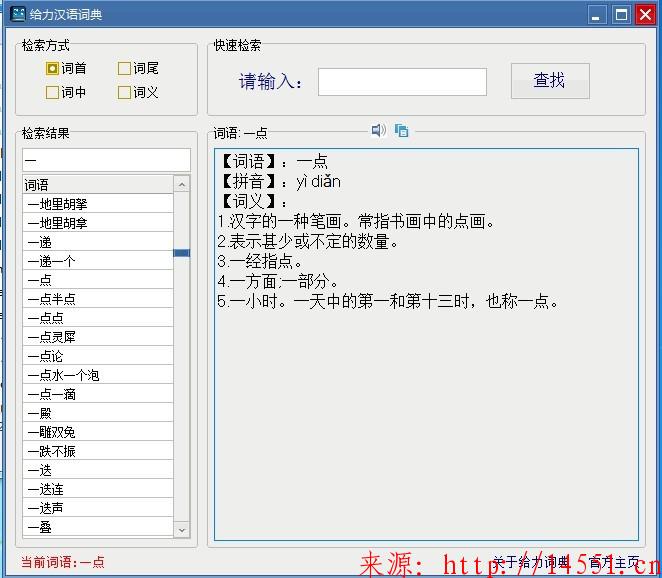Enable the 词尾 search option
The height and width of the screenshot is (578, 662).
click(124, 69)
